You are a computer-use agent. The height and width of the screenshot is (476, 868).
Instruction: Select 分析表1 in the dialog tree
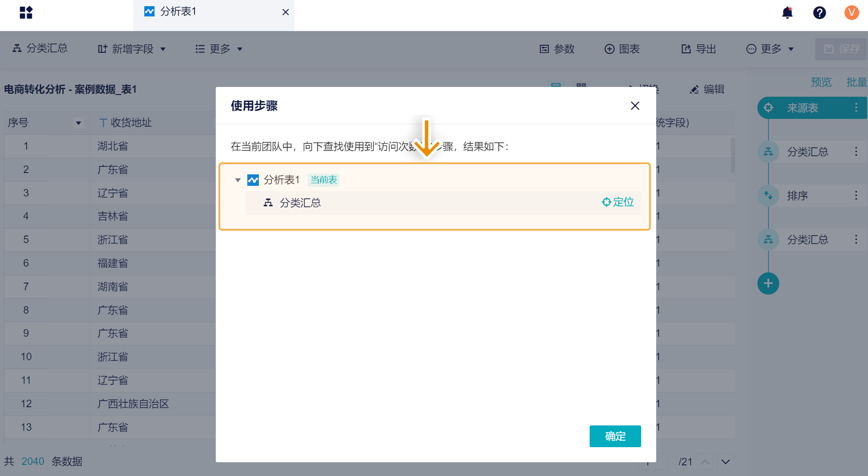click(281, 180)
